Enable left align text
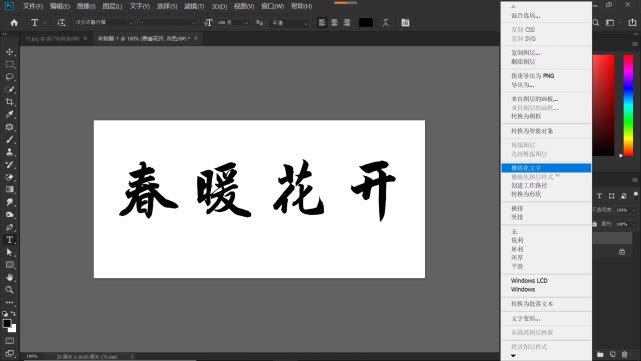 tap(322, 22)
